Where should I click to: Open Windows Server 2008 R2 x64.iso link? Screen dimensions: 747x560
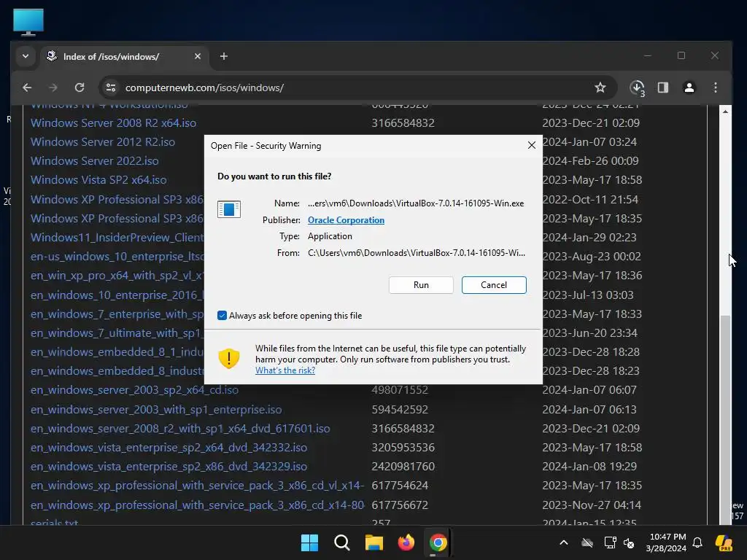tap(113, 122)
